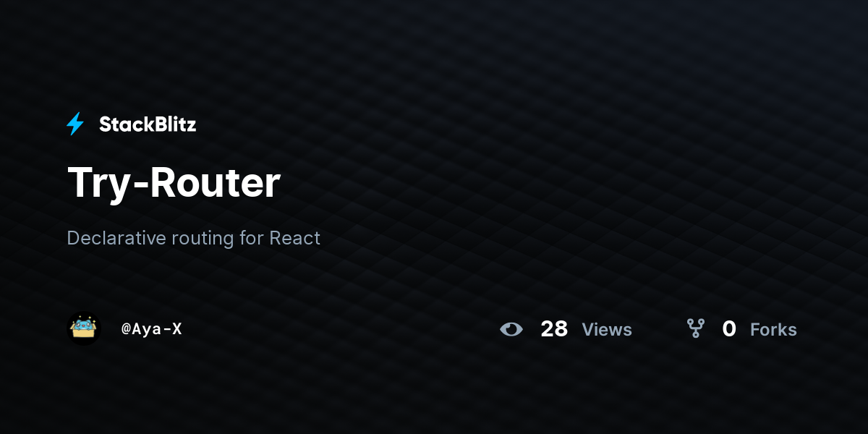
Task: Open the Try-Router project title
Action: [x=174, y=182]
